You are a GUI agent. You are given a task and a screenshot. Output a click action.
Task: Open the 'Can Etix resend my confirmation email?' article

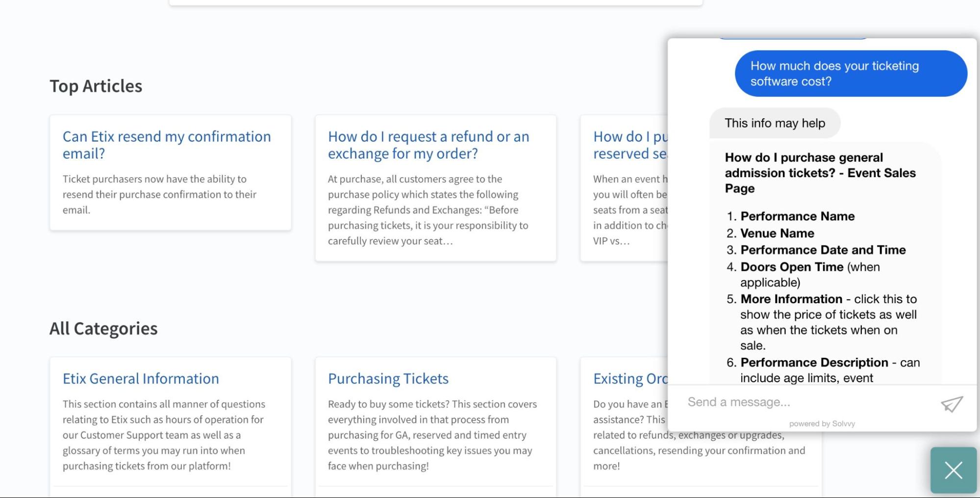[x=167, y=145]
